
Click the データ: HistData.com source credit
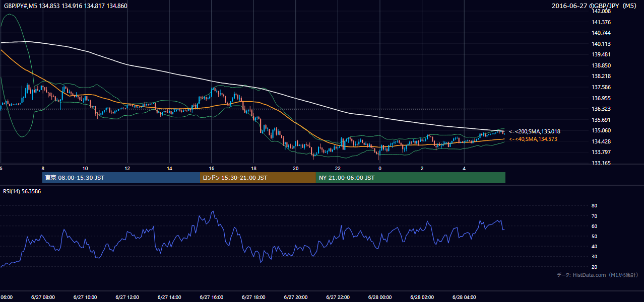(598, 275)
